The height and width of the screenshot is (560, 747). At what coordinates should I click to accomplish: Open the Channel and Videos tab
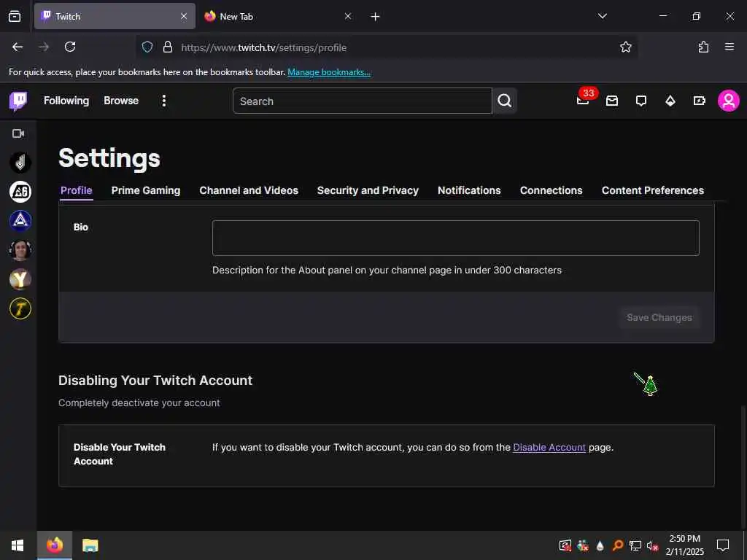pos(249,190)
